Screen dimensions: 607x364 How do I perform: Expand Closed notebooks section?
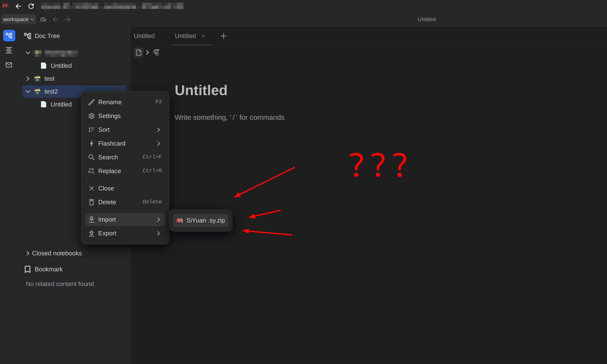point(28,253)
